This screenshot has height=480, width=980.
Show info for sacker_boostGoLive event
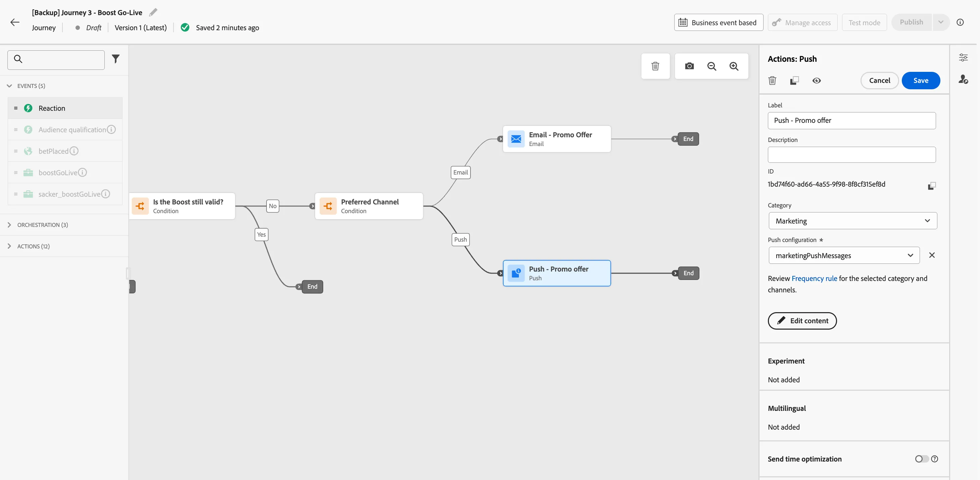(105, 194)
